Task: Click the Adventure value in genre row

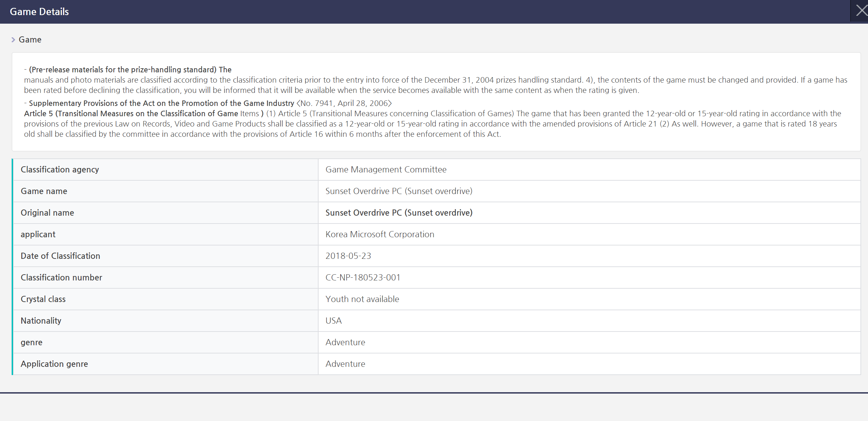Action: coord(345,342)
